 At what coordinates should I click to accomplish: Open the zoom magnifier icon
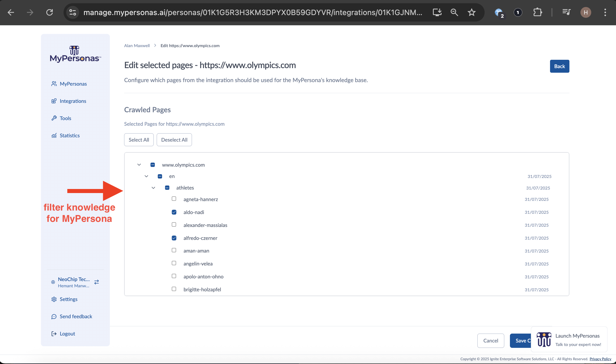[x=454, y=12]
